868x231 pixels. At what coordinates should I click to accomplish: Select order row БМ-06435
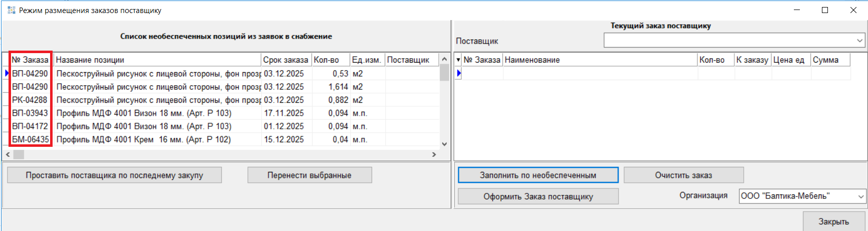31,140
